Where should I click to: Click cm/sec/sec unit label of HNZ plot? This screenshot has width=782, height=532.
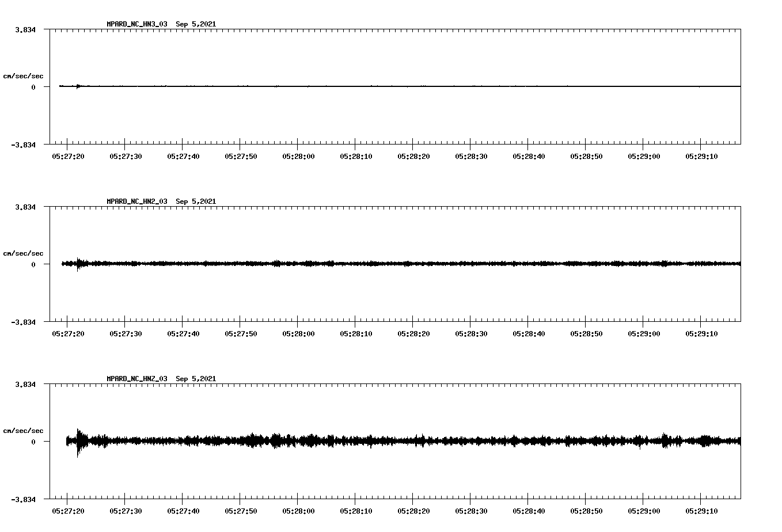pos(23,431)
